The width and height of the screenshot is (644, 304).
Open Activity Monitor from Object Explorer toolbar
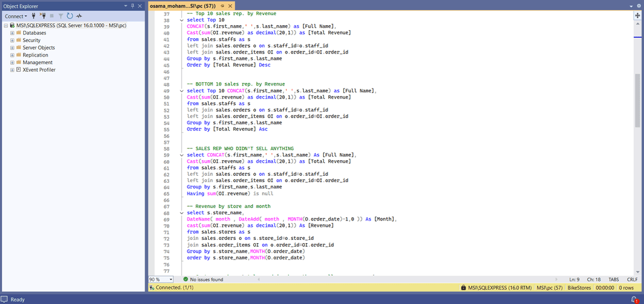79,16
